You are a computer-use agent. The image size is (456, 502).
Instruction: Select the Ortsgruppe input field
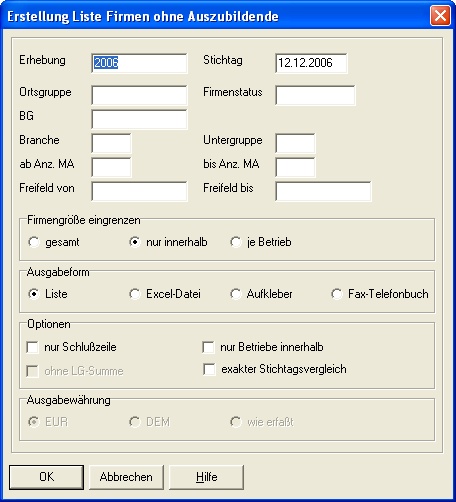[x=139, y=95]
